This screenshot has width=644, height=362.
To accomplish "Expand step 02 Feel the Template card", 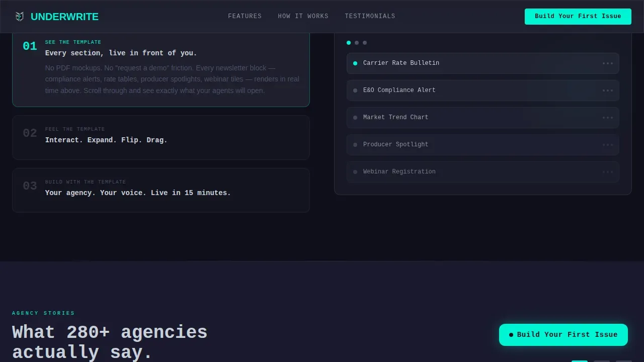I will point(161,137).
